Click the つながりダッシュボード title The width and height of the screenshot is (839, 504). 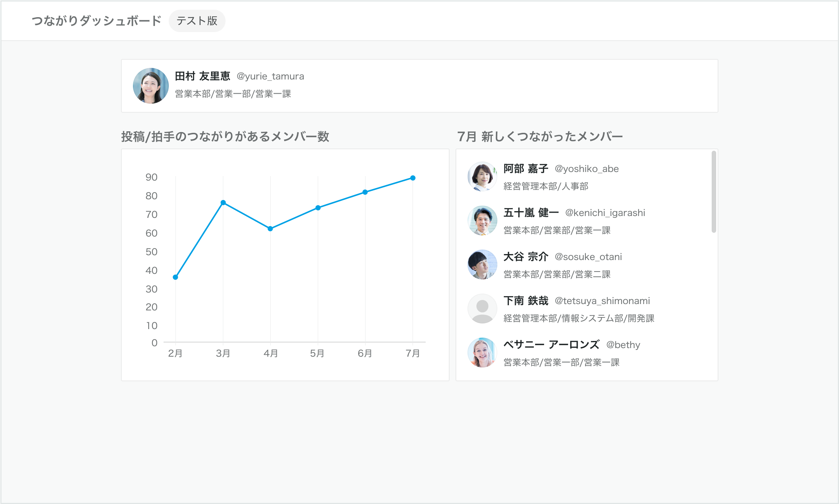pyautogui.click(x=97, y=21)
